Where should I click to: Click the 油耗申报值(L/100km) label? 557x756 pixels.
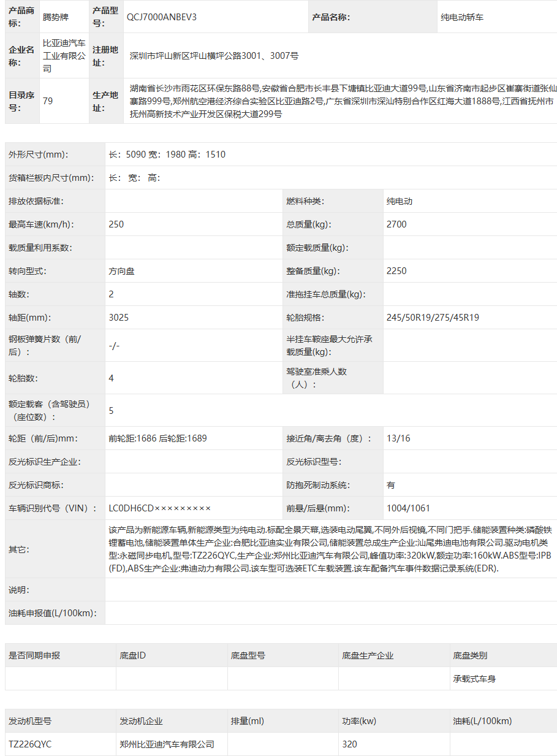point(53,613)
